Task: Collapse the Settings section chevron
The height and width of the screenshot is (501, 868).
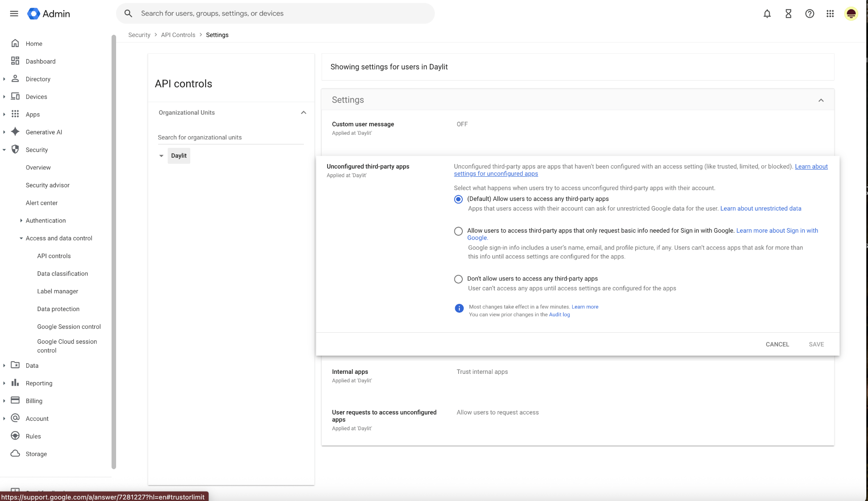Action: pos(821,100)
